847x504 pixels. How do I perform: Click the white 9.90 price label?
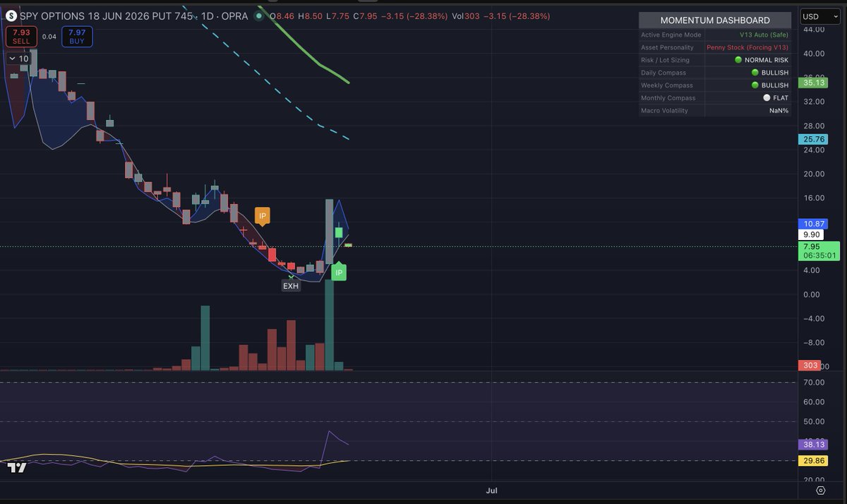812,234
